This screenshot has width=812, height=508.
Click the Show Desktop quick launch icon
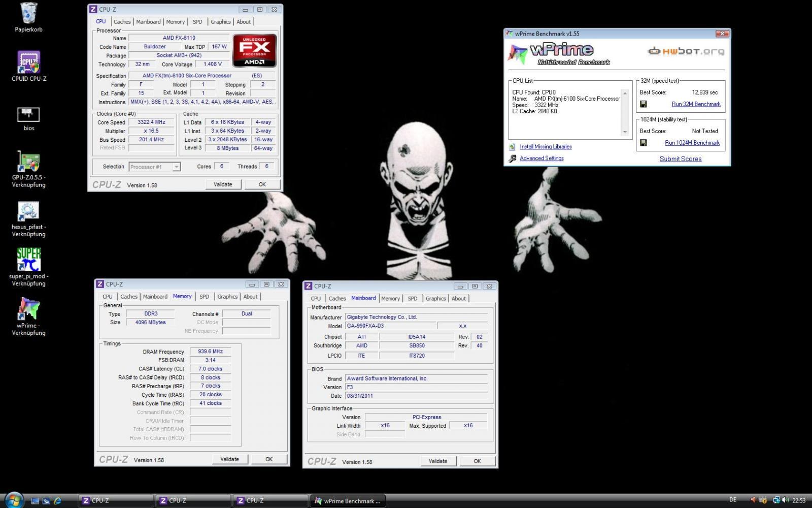[x=35, y=500]
